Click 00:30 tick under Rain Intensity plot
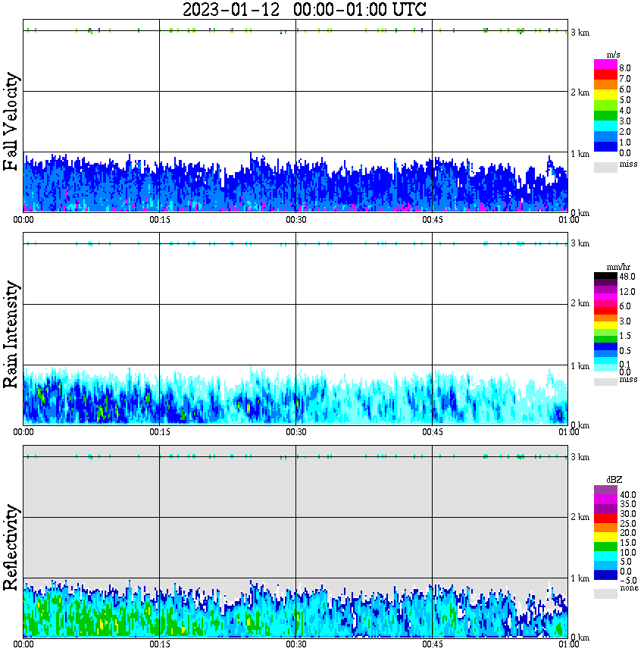Screen dimensions: 644x658 click(296, 432)
